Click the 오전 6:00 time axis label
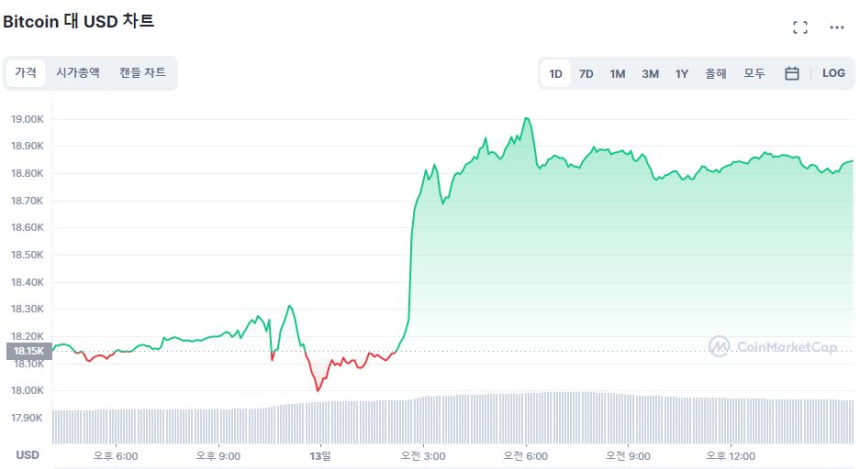Viewport: 860px width, 469px height. click(x=526, y=455)
